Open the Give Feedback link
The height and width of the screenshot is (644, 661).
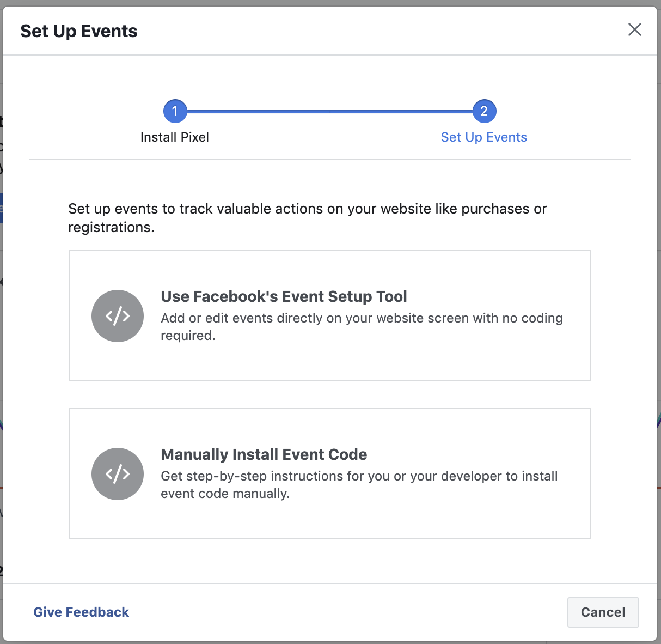(81, 612)
